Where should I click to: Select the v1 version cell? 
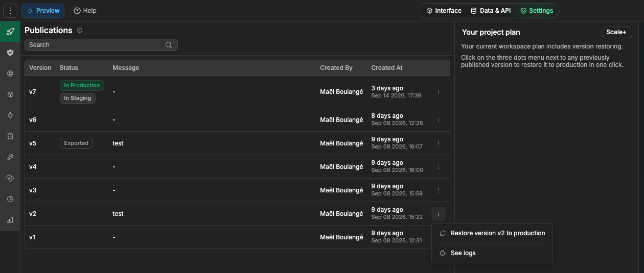coord(33,237)
